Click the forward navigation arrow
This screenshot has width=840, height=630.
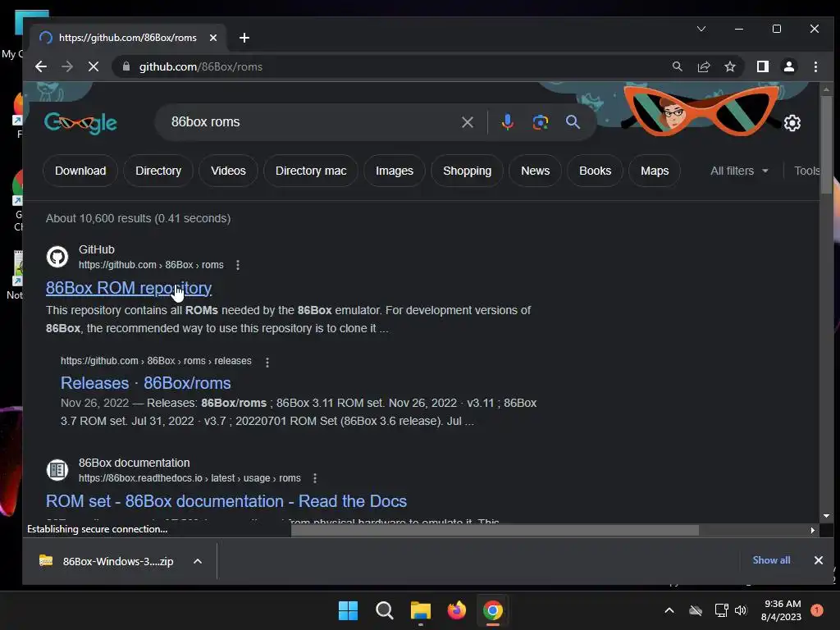67,66
